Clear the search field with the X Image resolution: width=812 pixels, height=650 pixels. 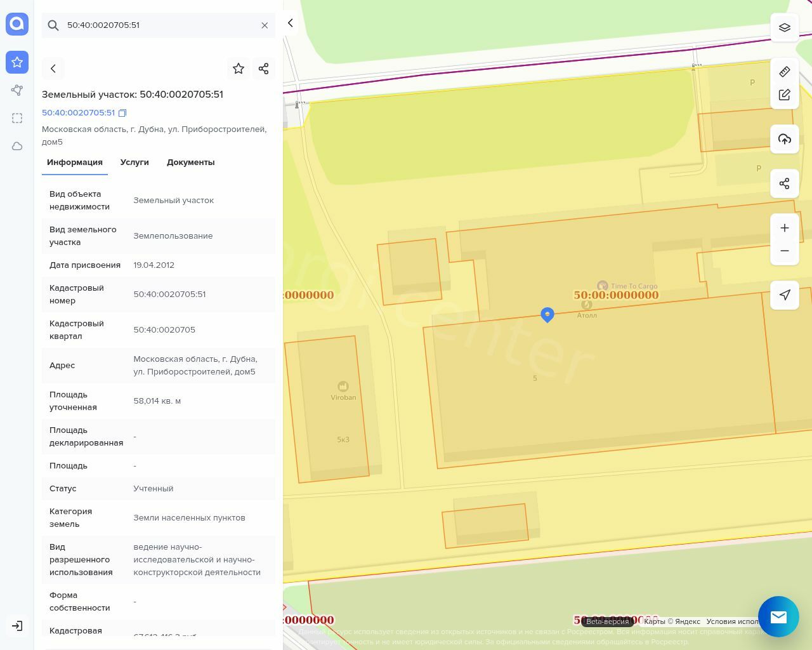(x=265, y=25)
